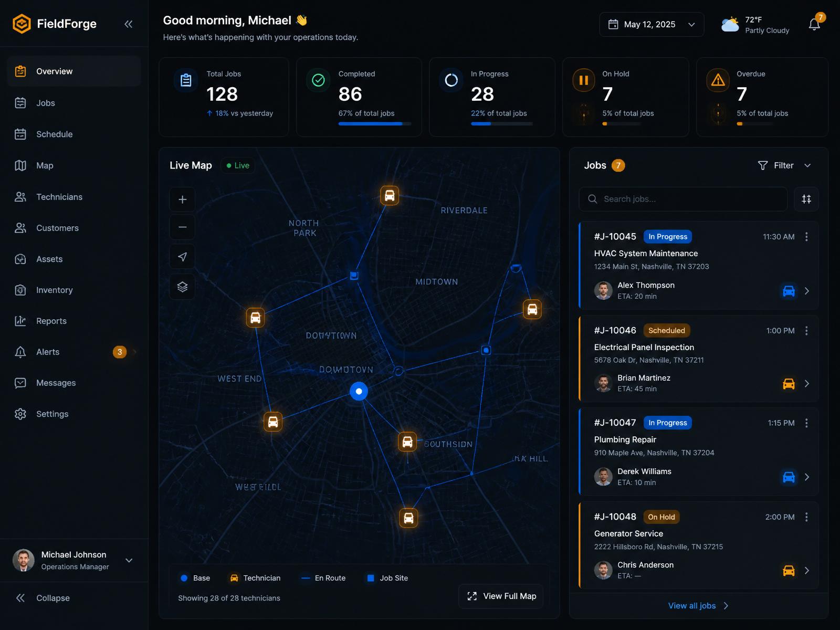Open Inventory in sidebar
Image resolution: width=840 pixels, height=630 pixels.
(x=74, y=290)
